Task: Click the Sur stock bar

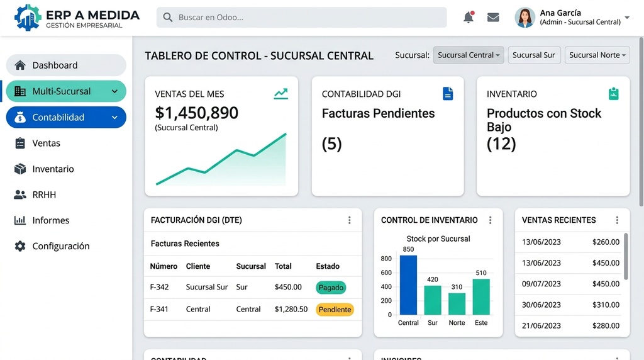Action: point(433,300)
